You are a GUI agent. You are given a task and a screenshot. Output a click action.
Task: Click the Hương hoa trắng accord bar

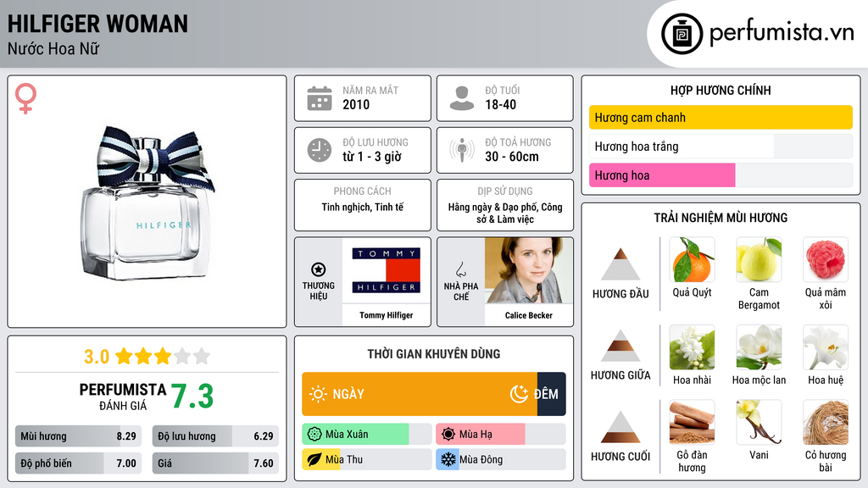(721, 147)
